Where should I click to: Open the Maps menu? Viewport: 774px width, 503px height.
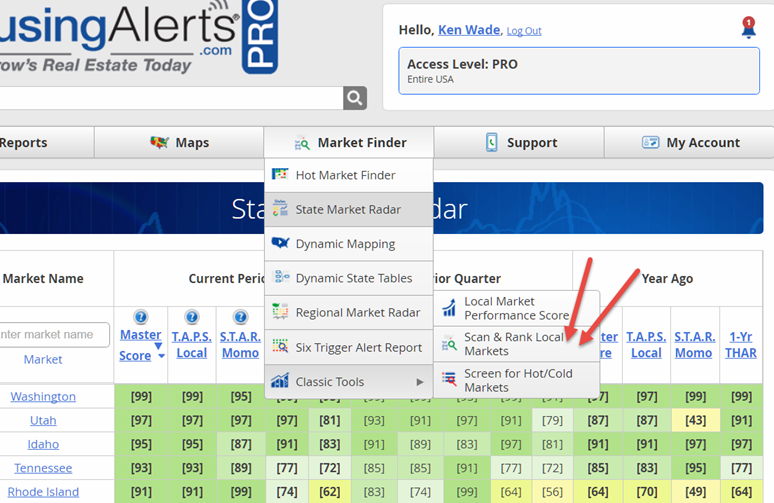[x=179, y=143]
